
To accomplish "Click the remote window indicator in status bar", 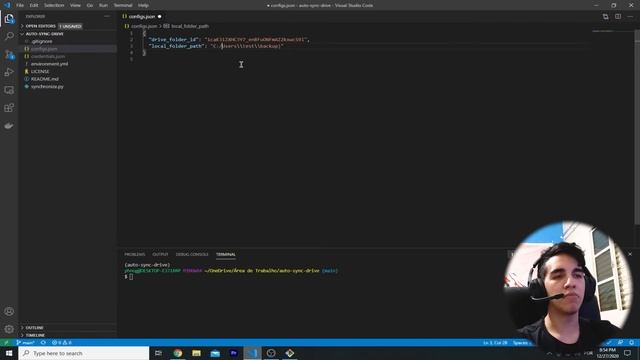I will [6, 342].
